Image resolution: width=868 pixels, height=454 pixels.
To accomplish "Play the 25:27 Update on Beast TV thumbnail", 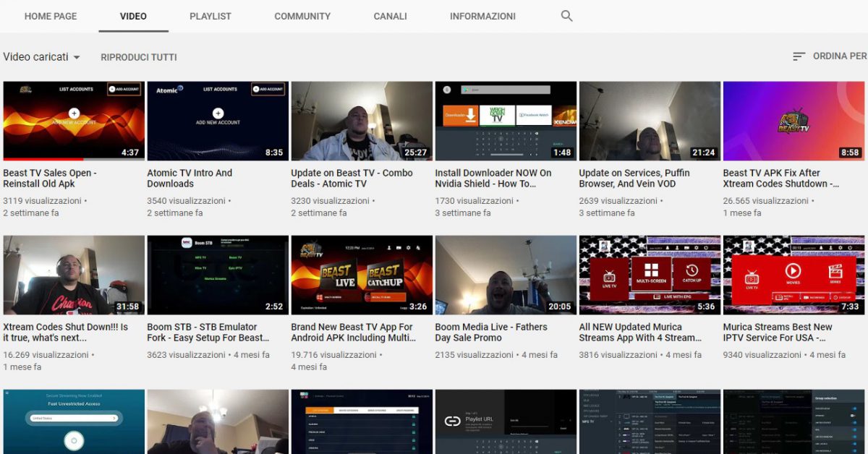I will tap(362, 121).
